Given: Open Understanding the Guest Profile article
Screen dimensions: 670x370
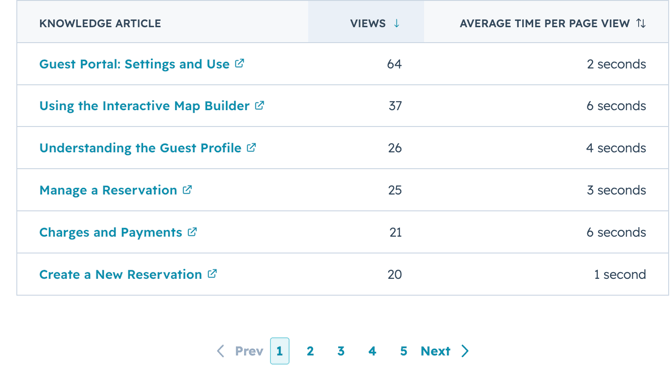Looking at the screenshot, I should (140, 148).
